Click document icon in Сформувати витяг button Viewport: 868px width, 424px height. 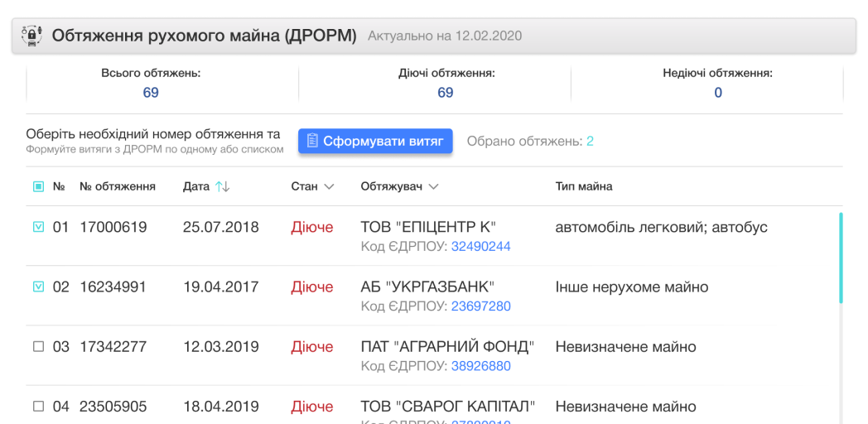tap(312, 142)
